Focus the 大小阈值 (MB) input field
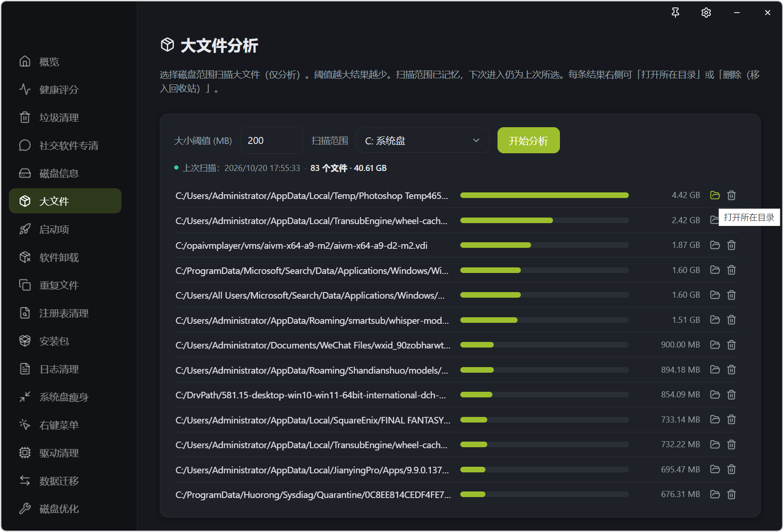This screenshot has width=784, height=532. click(x=272, y=140)
